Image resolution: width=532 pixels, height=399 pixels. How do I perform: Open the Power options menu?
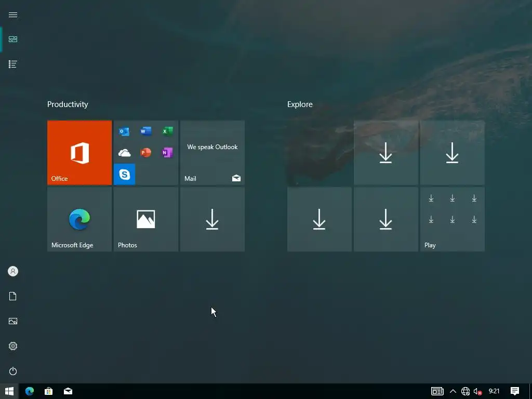13,371
